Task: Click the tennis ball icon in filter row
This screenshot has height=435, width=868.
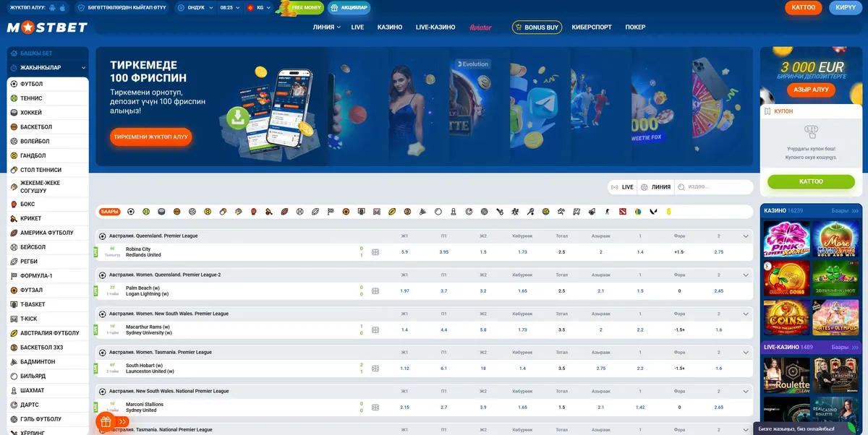Action: (146, 212)
